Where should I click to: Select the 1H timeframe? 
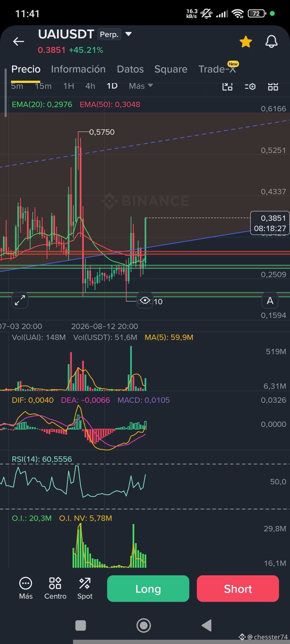(69, 86)
